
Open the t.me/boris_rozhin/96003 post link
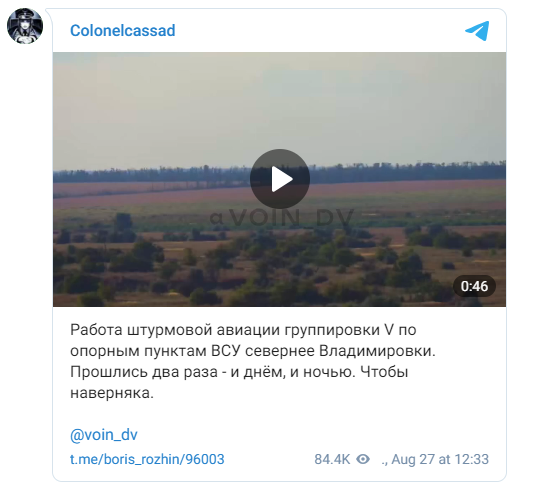tap(147, 459)
